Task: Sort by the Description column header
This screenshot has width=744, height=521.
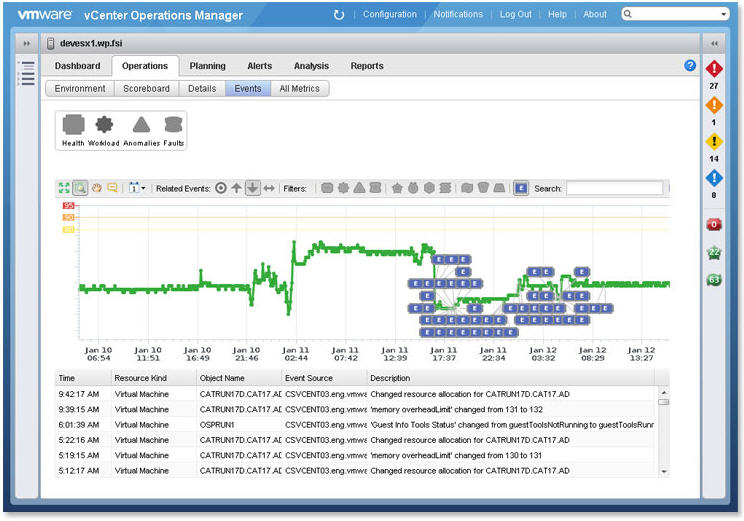Action: tap(511, 378)
